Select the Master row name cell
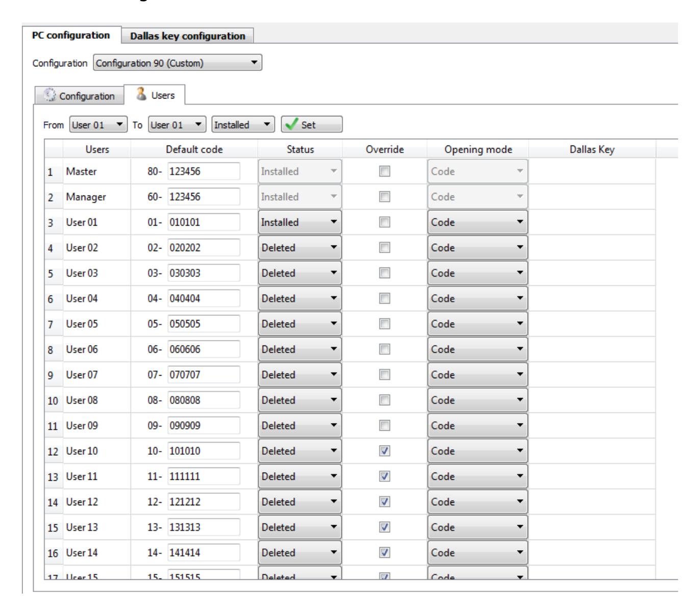700x615 pixels. pyautogui.click(x=97, y=171)
